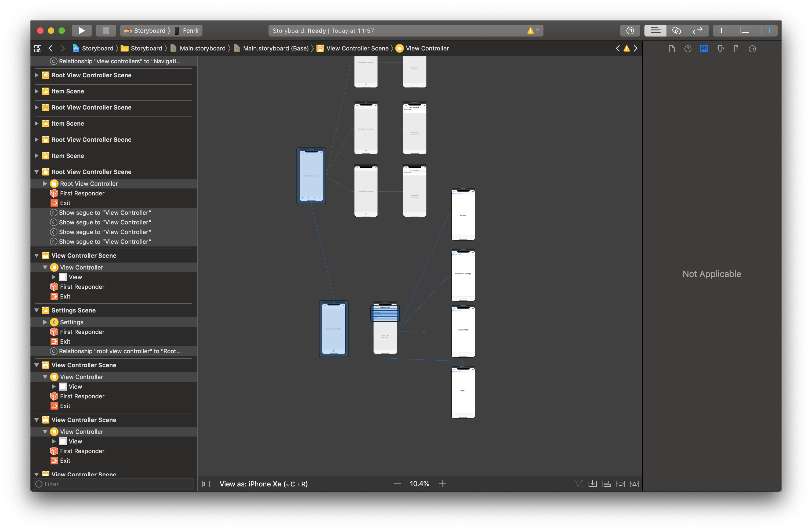Run the project with the Play button
Screen dimensions: 812x531
coord(82,30)
